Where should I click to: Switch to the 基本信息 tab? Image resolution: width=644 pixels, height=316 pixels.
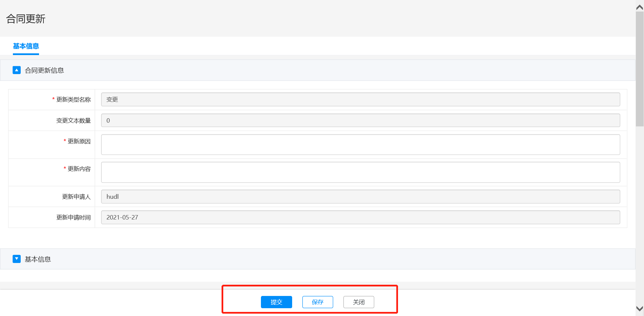coord(26,46)
